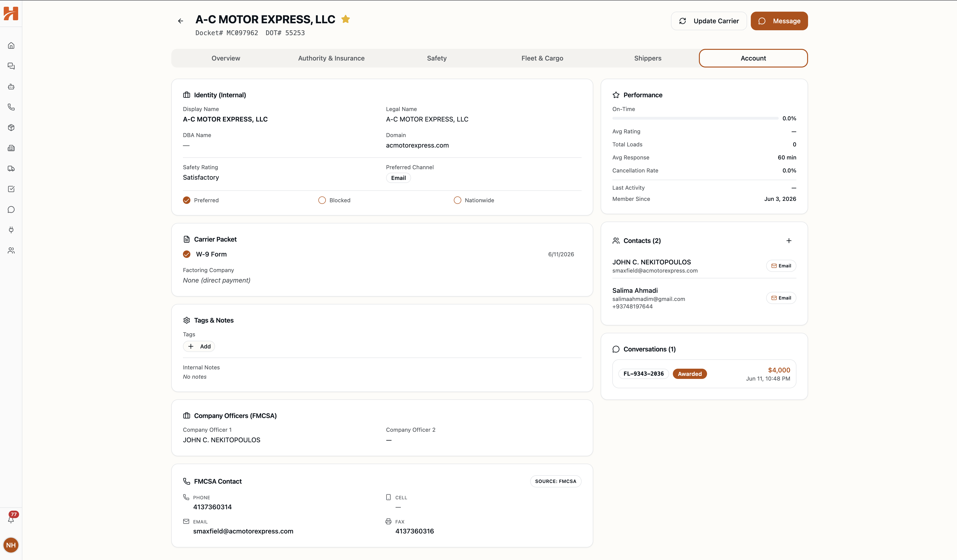Click the Company Officers briefcase icon
The image size is (957, 560).
186,416
